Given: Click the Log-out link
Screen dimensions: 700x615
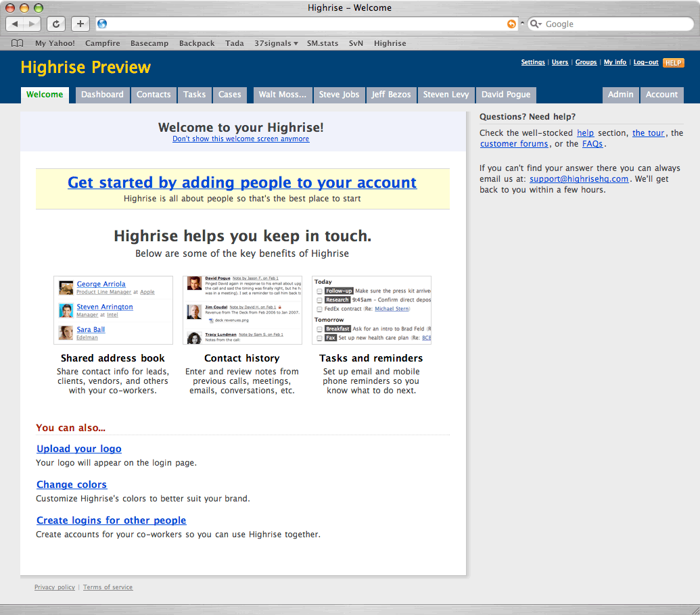Looking at the screenshot, I should tap(646, 62).
